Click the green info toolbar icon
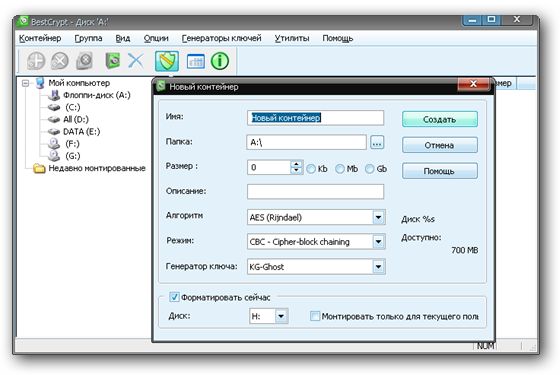This screenshot has width=560, height=375. [220, 61]
